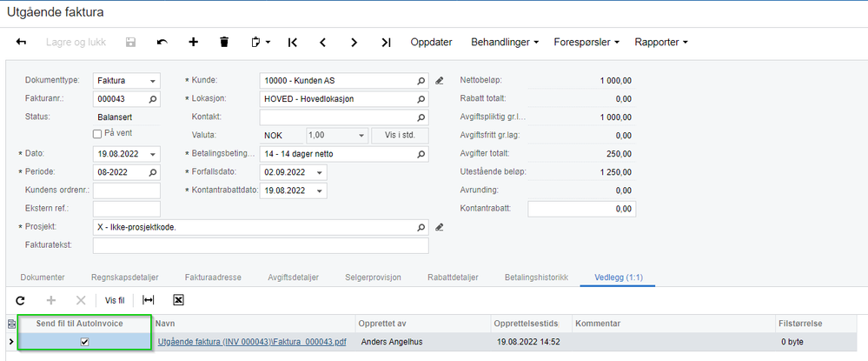The width and height of the screenshot is (868, 361).
Task: Click the 19.08.2022 14:52 timestamp cell
Action: coord(532,342)
